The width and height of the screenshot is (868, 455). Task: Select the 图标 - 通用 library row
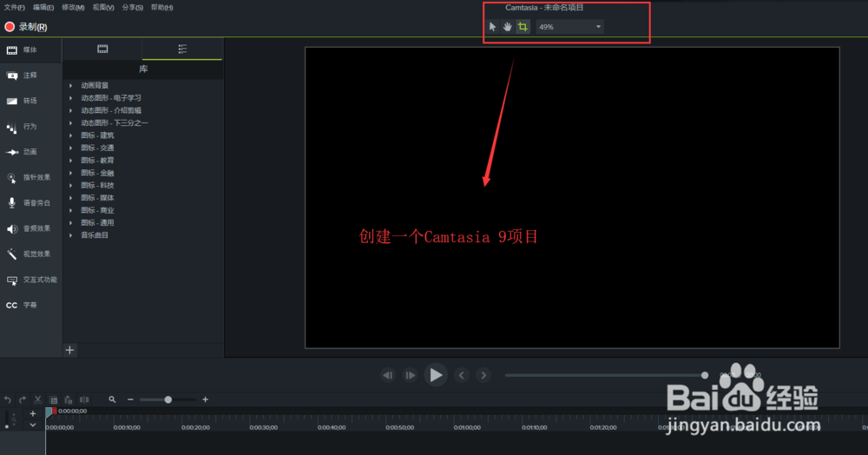[x=143, y=222]
